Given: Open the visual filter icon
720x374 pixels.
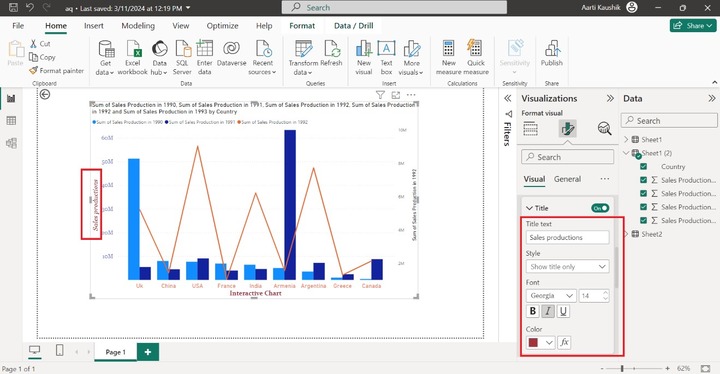Looking at the screenshot, I should (380, 95).
